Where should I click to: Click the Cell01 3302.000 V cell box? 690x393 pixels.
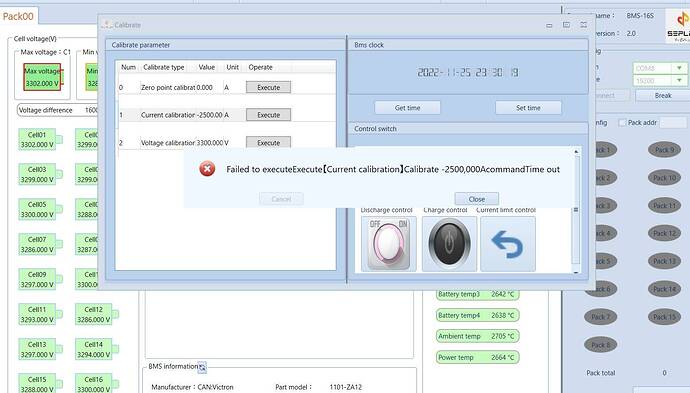(x=37, y=140)
